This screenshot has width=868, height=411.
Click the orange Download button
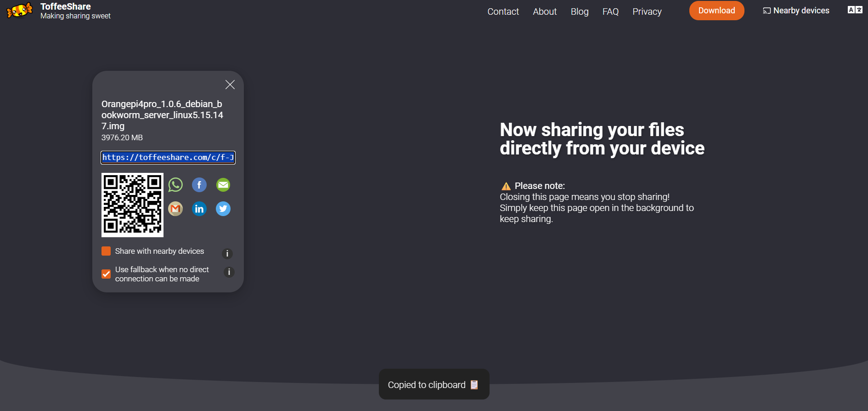tap(716, 11)
